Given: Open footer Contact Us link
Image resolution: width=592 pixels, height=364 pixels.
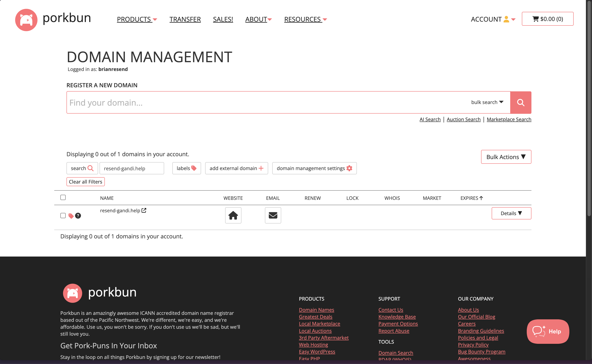Looking at the screenshot, I should coord(391,310).
